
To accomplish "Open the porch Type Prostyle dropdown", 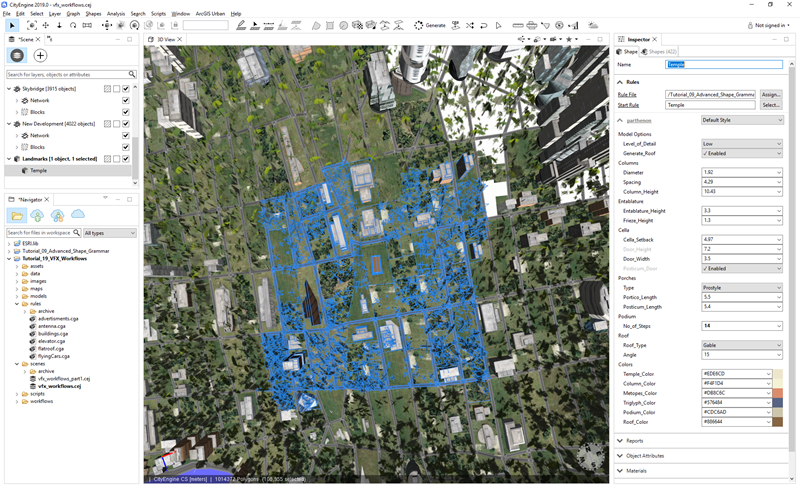I will pos(742,287).
